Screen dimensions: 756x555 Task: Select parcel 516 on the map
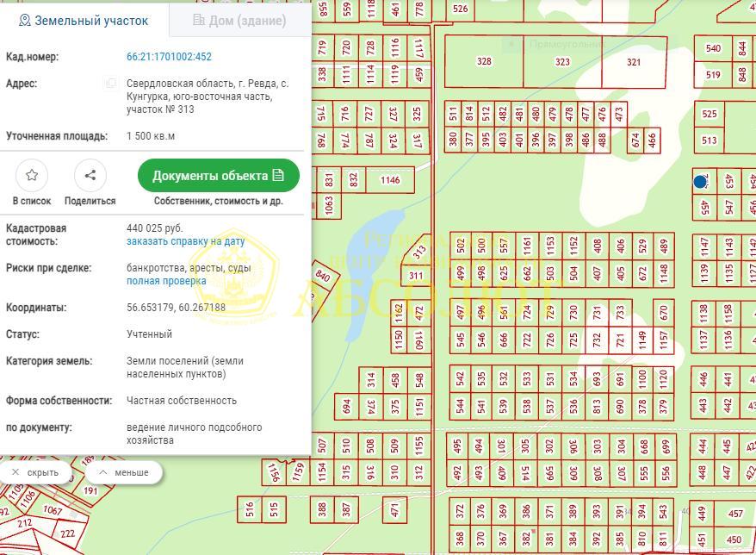(x=249, y=509)
